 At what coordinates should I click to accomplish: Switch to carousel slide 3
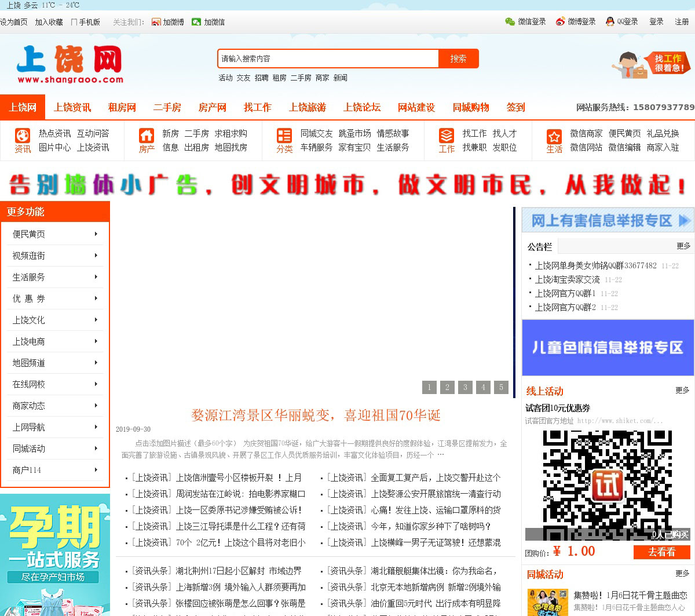(465, 387)
